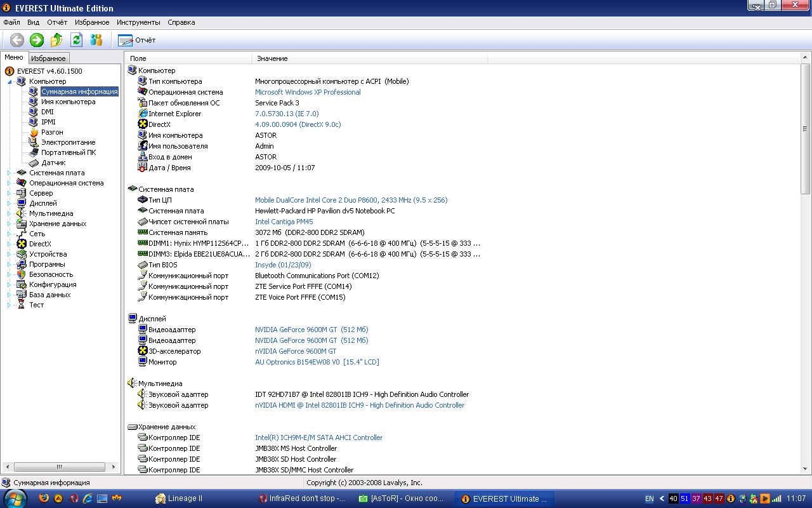
Task: Click the Firefox quick launch icon
Action: click(x=43, y=498)
